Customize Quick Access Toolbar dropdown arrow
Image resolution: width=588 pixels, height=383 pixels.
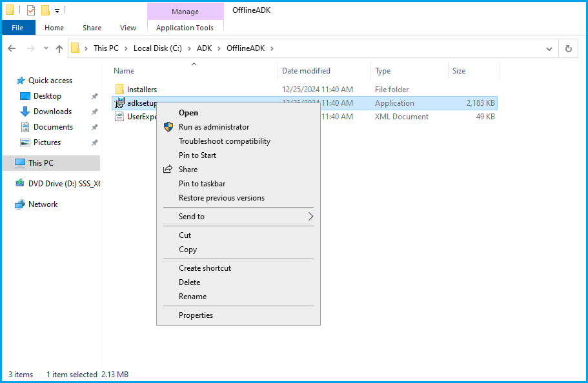57,10
